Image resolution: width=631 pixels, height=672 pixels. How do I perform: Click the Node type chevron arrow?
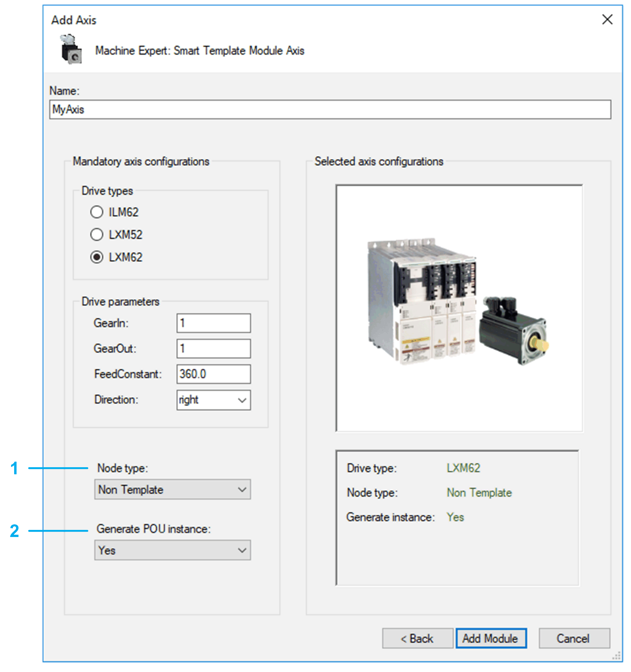[242, 489]
